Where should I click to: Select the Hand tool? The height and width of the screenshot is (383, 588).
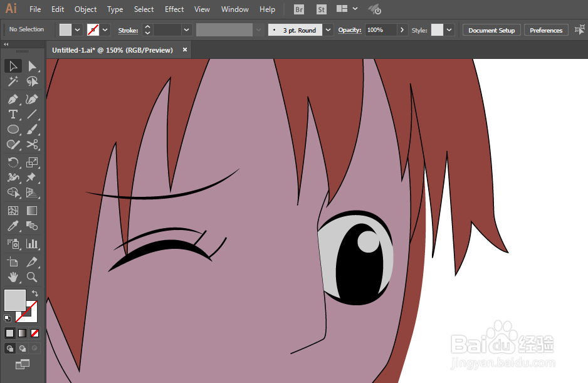pos(13,277)
